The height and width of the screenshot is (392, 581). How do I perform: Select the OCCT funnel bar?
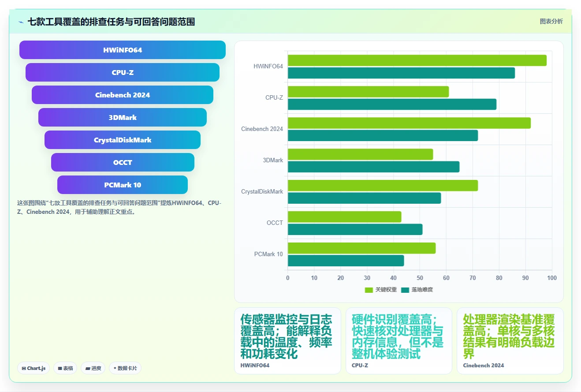(123, 162)
